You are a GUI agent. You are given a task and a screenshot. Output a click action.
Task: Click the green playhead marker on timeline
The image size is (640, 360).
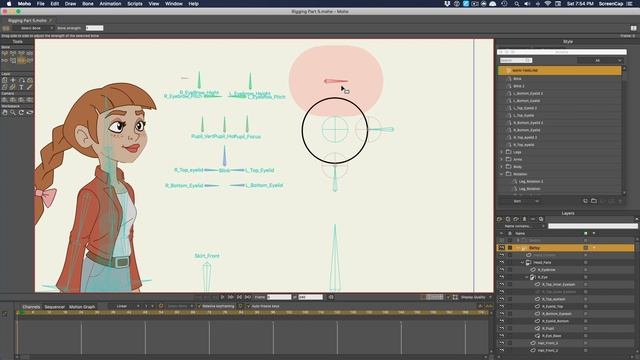22,313
